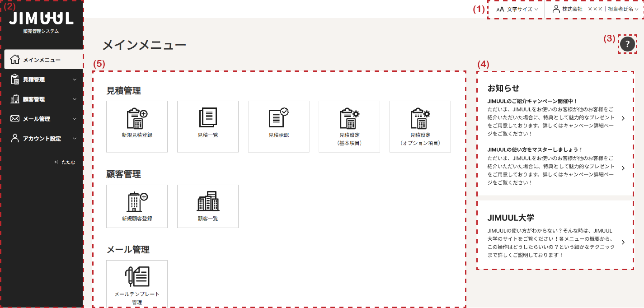The height and width of the screenshot is (308, 644).
Task: Open the JIMUUL大学 link arrow
Action: (623, 242)
